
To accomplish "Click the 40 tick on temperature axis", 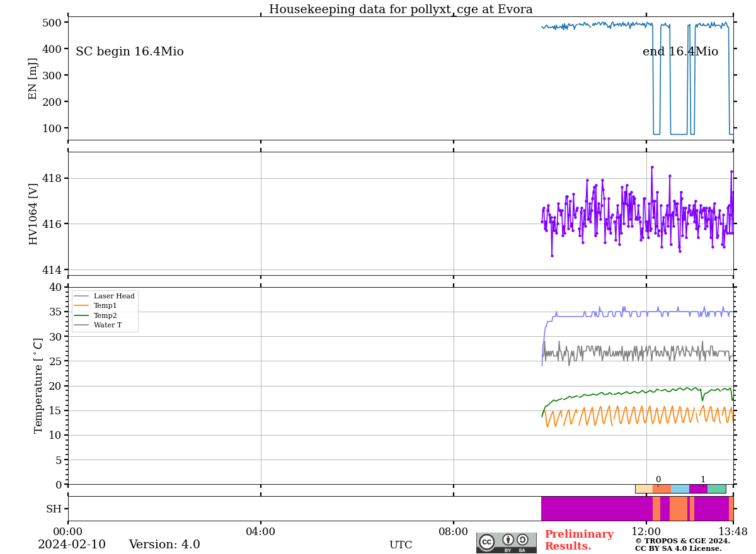I will tap(55, 287).
